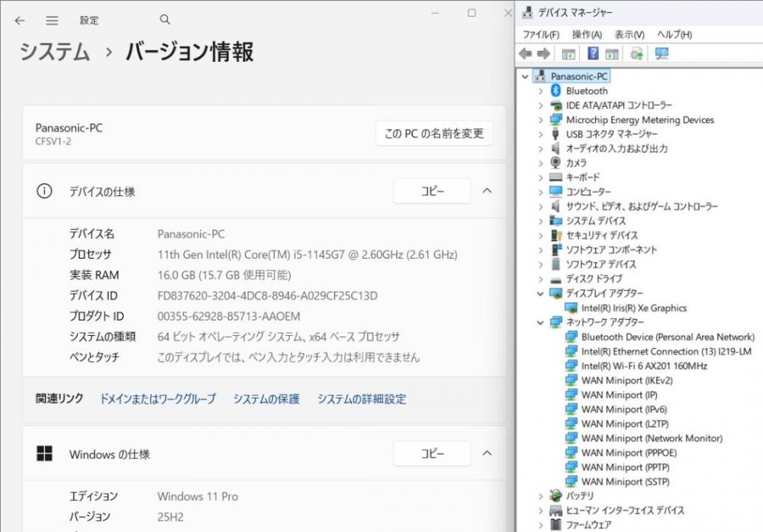Click システム in the breadcrumb

[54, 52]
